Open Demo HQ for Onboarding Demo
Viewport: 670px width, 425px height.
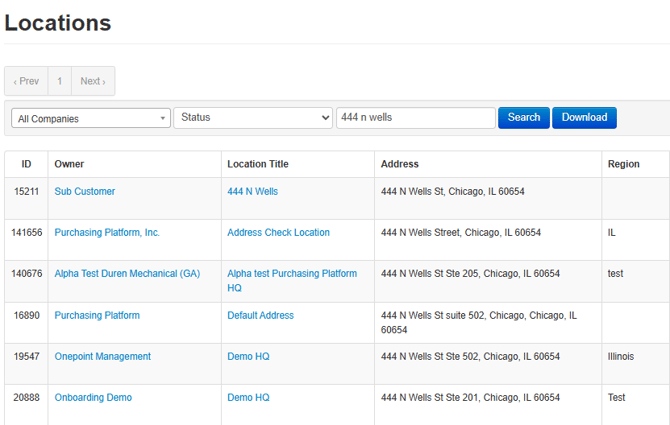pos(248,397)
